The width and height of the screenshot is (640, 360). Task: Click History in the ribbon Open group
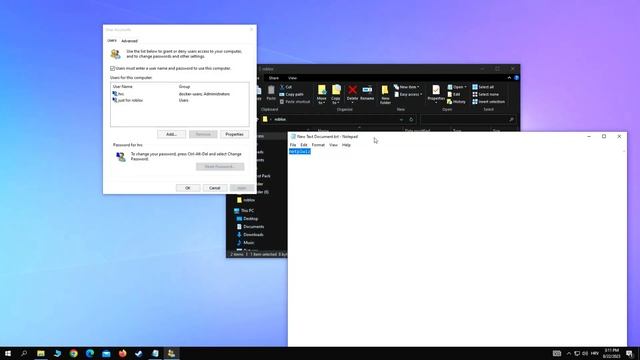(x=456, y=102)
